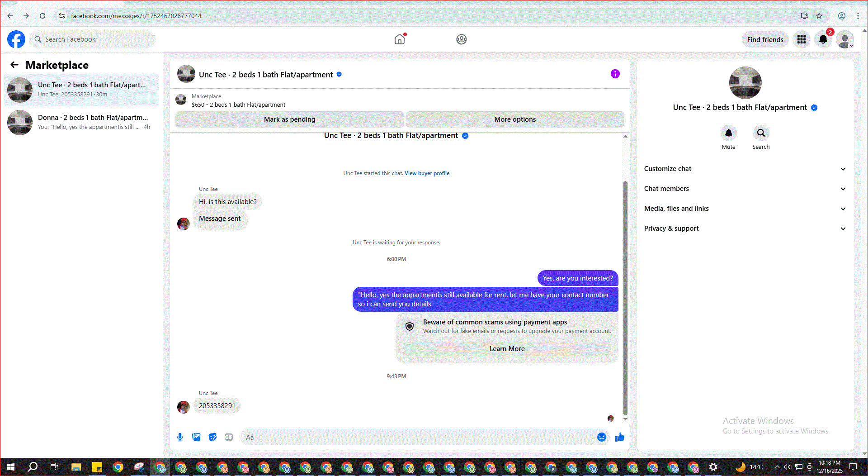Open Sticky Notes from the taskbar

97,467
